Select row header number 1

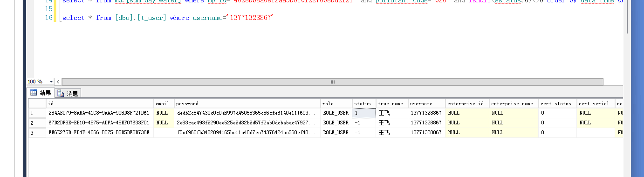tap(37, 113)
